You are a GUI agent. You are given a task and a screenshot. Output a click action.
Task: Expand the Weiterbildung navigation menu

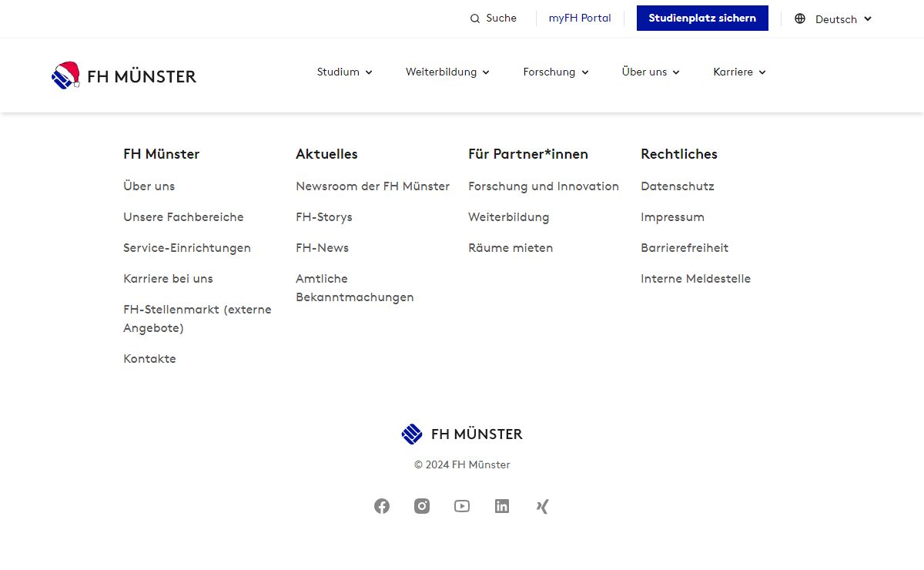point(447,72)
